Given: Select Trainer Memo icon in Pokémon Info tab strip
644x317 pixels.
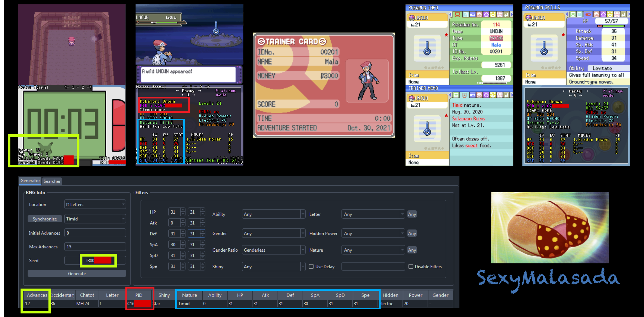Looking at the screenshot, I should coord(466,14).
